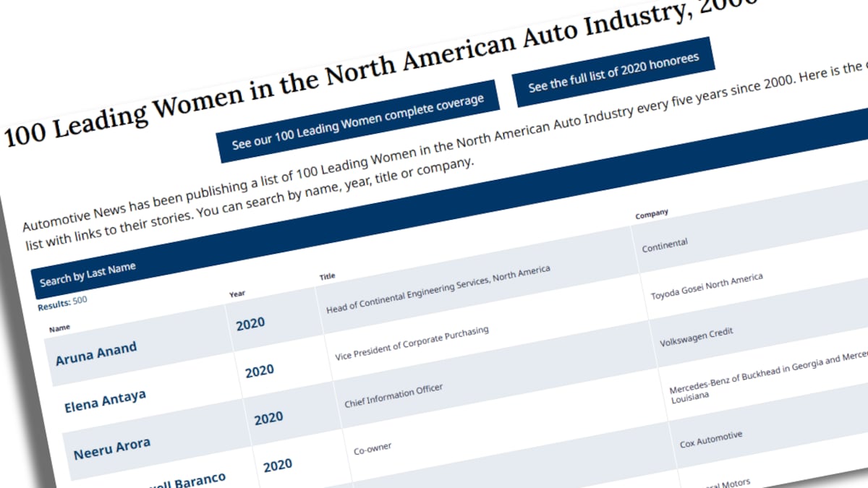Select 'Head of Continental Engineering Services' title
Viewport: 868px width, 488px height.
coord(438,290)
